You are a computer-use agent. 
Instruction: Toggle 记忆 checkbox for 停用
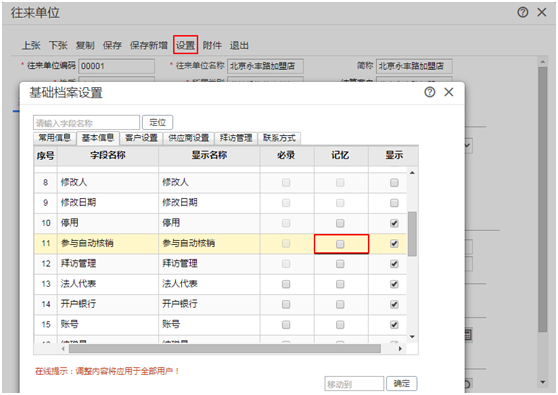click(x=340, y=223)
